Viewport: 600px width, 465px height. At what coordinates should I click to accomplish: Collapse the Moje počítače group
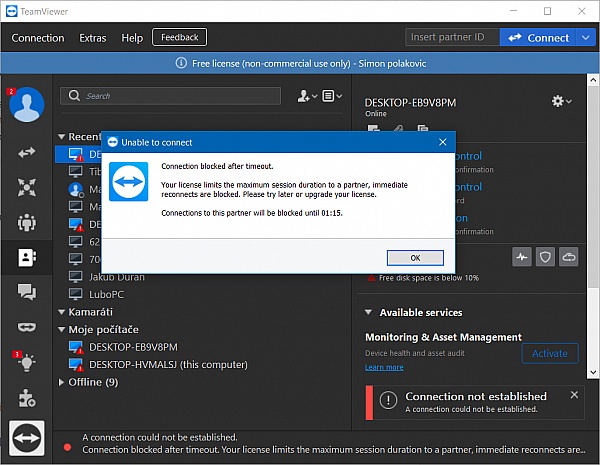(x=62, y=329)
